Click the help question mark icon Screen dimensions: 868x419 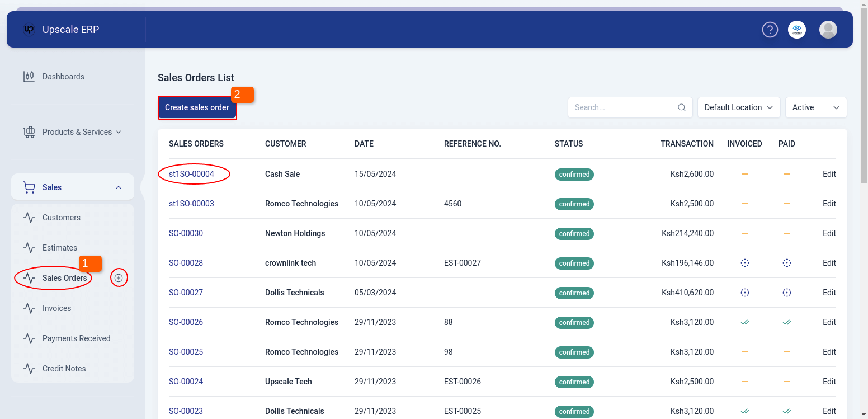pyautogui.click(x=770, y=30)
